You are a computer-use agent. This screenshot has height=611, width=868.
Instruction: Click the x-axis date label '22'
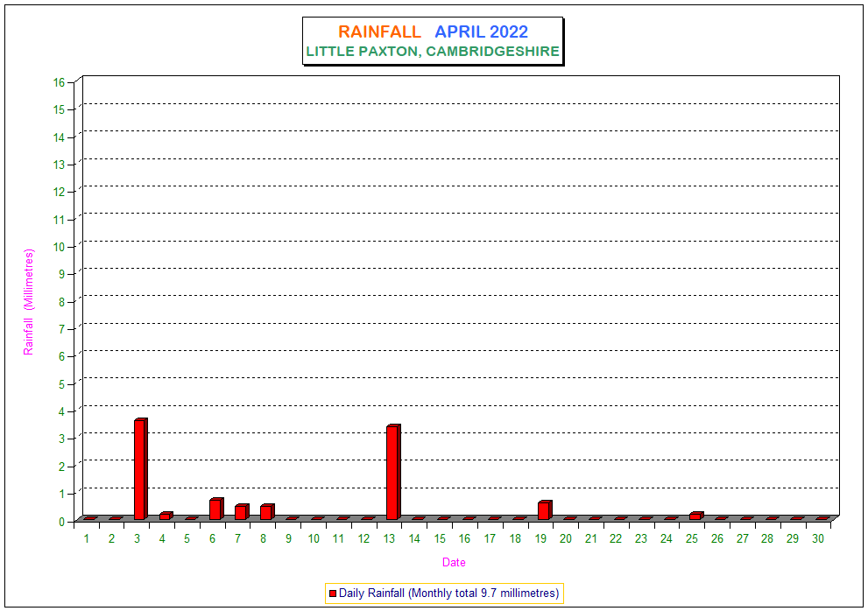click(616, 539)
